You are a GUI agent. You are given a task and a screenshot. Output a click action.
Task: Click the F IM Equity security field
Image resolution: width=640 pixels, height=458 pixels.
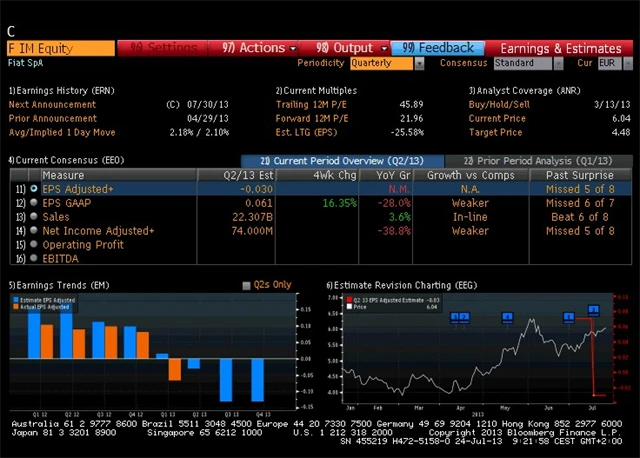point(61,48)
